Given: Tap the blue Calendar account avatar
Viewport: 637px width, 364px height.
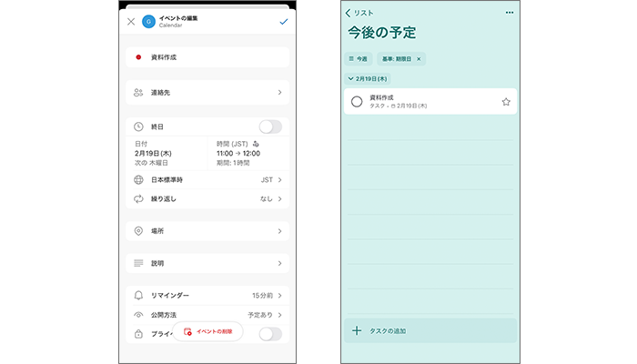Looking at the screenshot, I should click(x=148, y=22).
